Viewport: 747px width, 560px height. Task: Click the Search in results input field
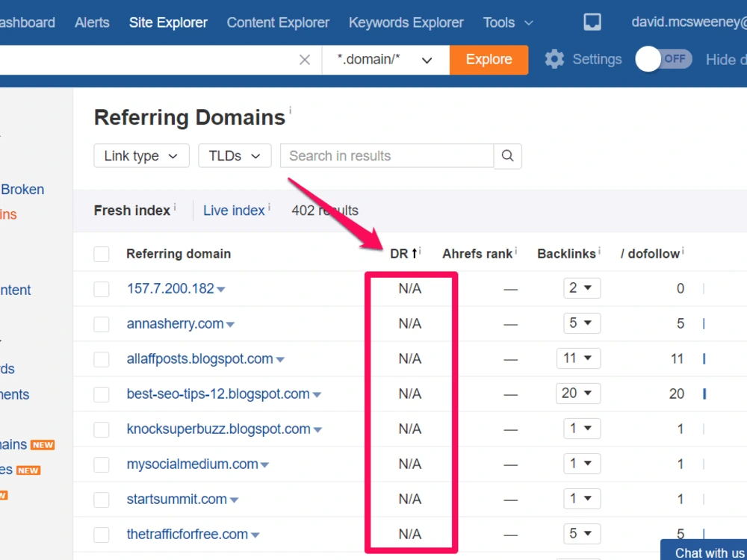tap(387, 156)
